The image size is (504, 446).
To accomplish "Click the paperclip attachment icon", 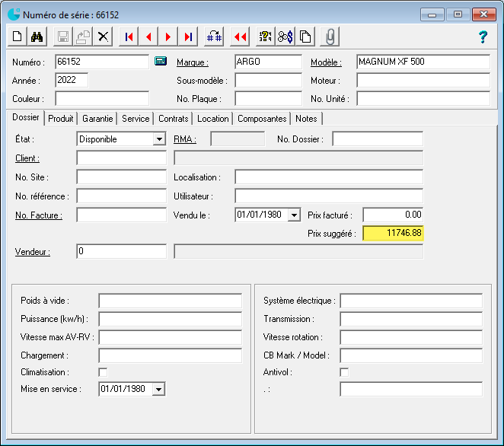I will click(330, 37).
